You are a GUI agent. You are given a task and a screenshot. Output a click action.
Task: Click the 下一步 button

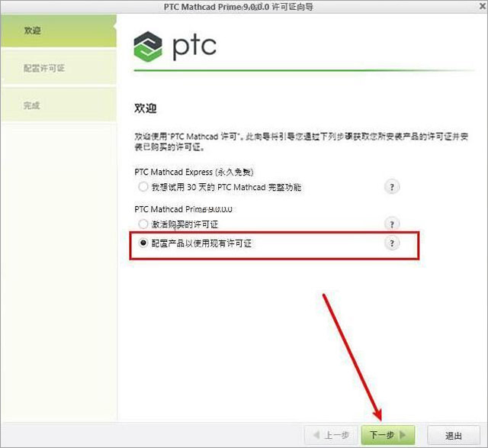pos(388,435)
